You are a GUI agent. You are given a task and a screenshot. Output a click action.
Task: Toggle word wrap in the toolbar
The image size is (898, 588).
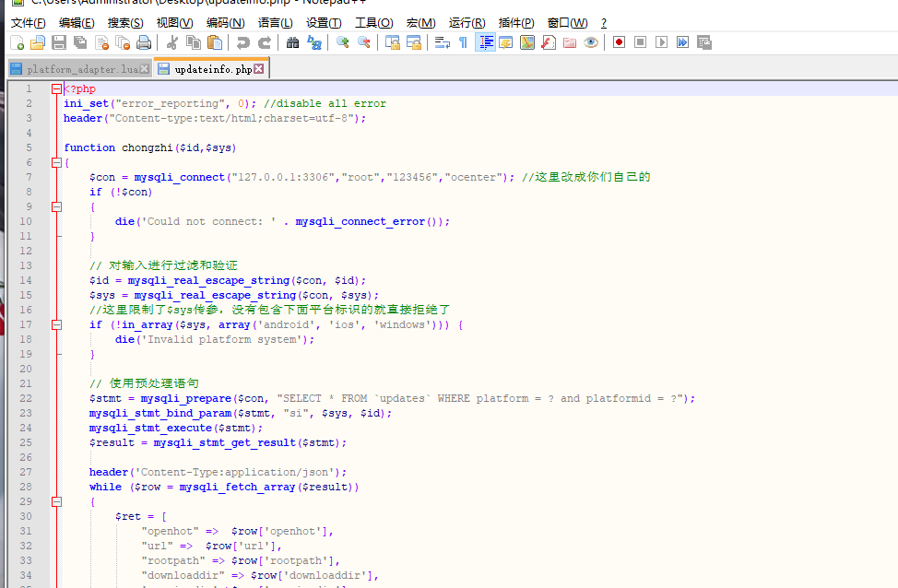click(443, 42)
